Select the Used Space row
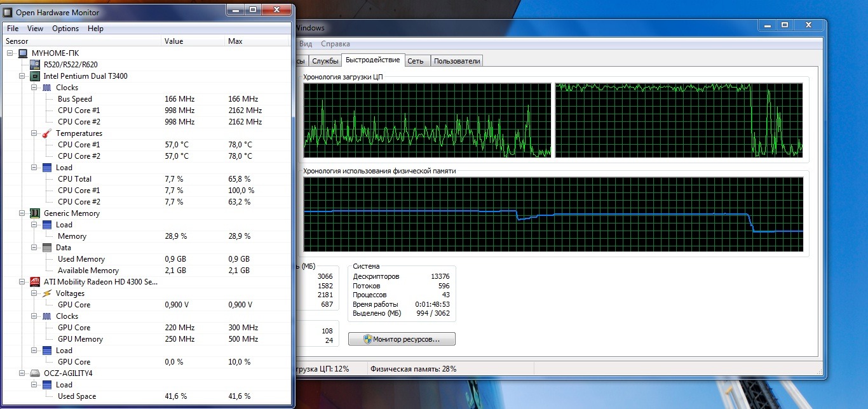Image resolution: width=868 pixels, height=409 pixels. [x=147, y=396]
